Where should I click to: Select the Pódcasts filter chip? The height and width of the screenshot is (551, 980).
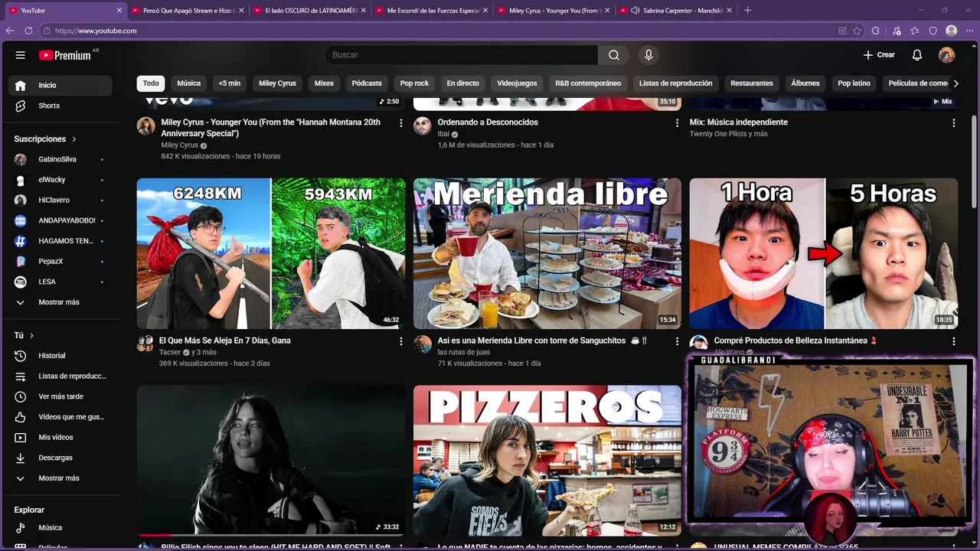tap(367, 83)
